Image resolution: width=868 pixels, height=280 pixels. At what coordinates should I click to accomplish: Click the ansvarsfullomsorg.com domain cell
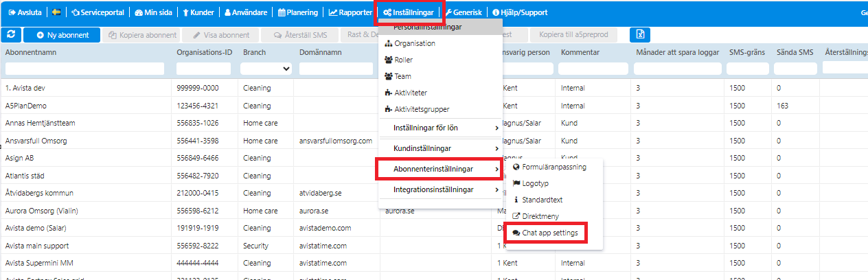pyautogui.click(x=336, y=141)
